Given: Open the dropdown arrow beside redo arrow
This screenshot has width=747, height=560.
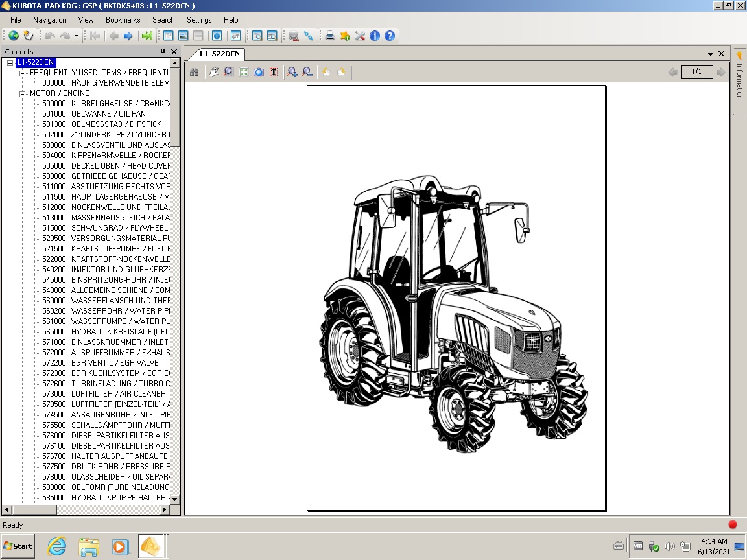Looking at the screenshot, I should click(77, 36).
